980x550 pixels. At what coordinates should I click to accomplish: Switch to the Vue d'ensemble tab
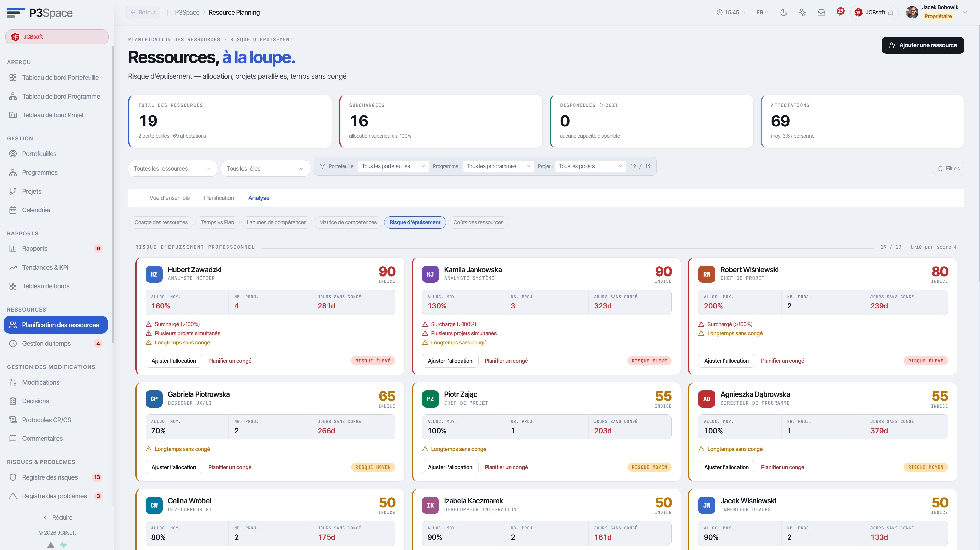169,198
